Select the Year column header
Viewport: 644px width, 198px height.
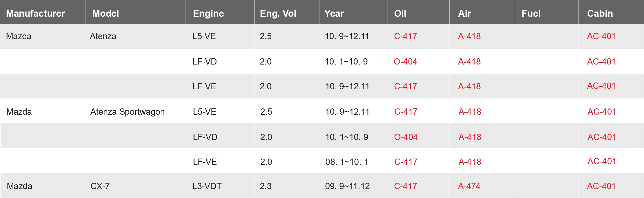[x=334, y=14]
